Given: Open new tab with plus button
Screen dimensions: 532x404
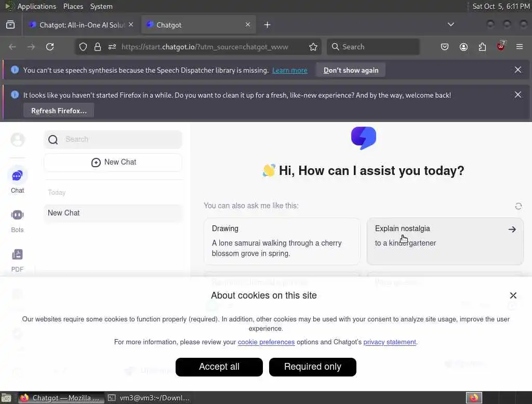Looking at the screenshot, I should [268, 25].
